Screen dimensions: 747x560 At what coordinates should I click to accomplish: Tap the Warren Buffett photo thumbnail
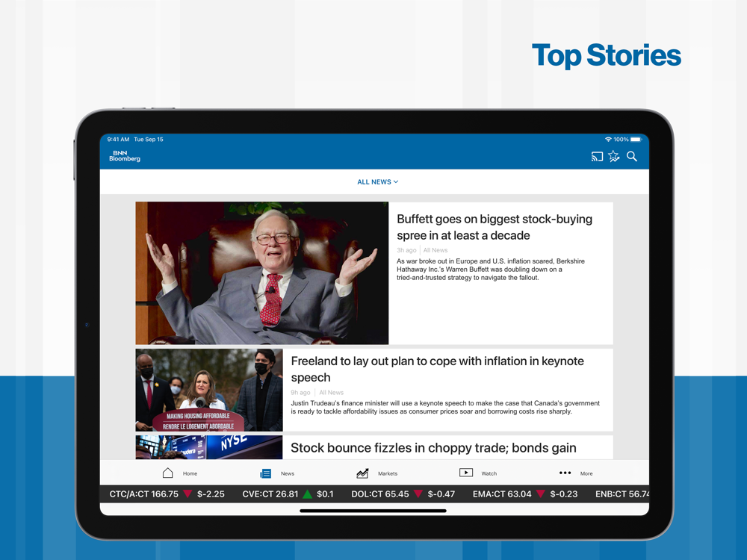[x=262, y=273]
